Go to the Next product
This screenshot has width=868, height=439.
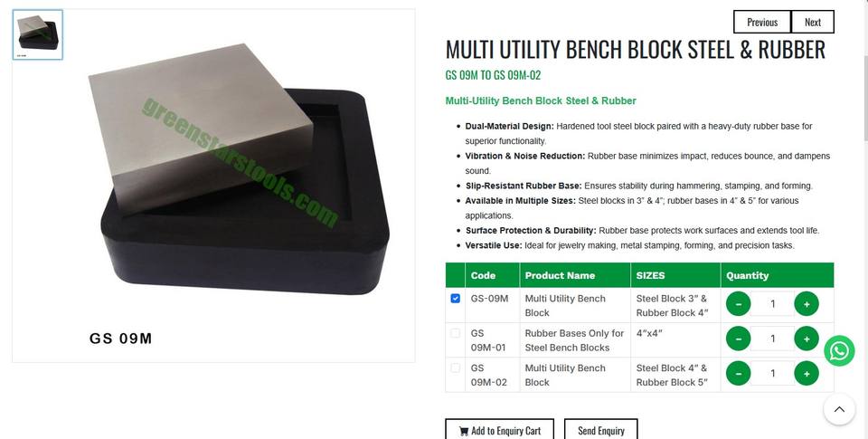[x=813, y=22]
